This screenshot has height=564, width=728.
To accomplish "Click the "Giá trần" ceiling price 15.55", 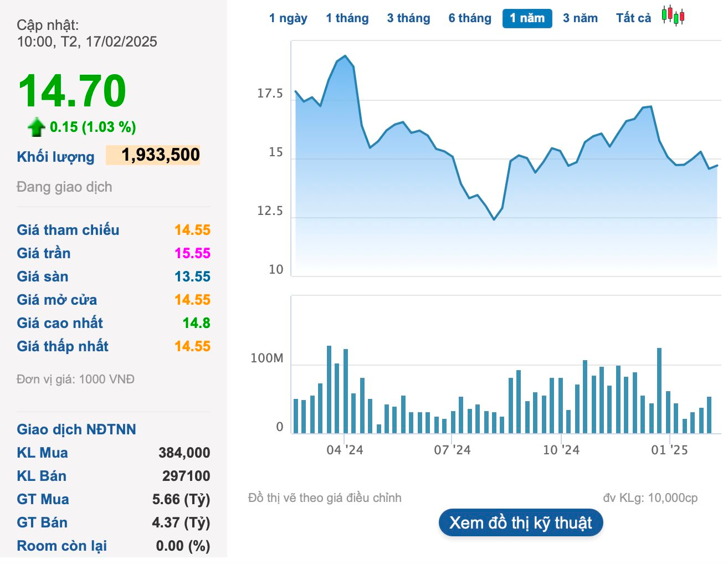I will click(x=193, y=253).
